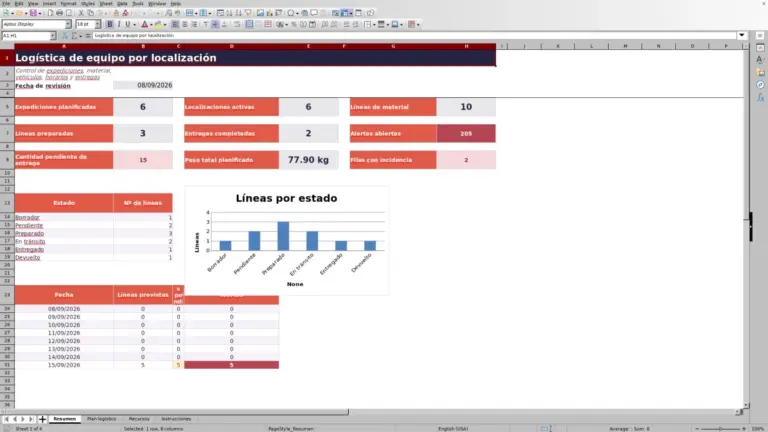The image size is (768, 432).
Task: Toggle Italic formatting
Action: coord(119,24)
